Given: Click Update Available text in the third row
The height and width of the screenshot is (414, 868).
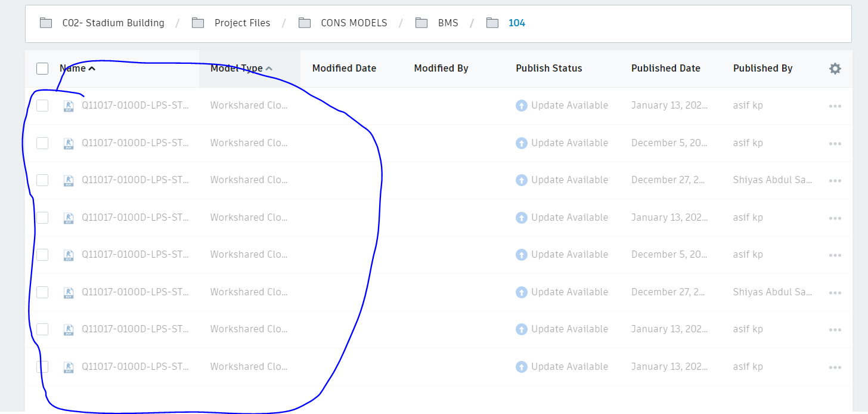Looking at the screenshot, I should [x=570, y=180].
